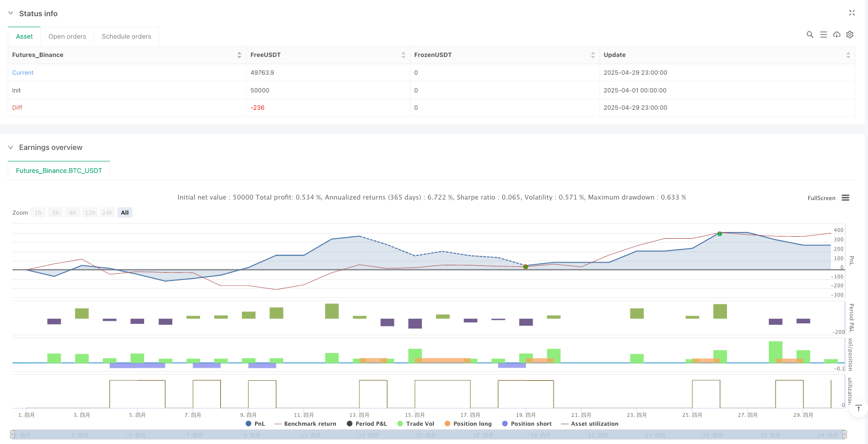Click the green marker point on the PnL line
Viewport: 868px width, 444px height.
719,233
